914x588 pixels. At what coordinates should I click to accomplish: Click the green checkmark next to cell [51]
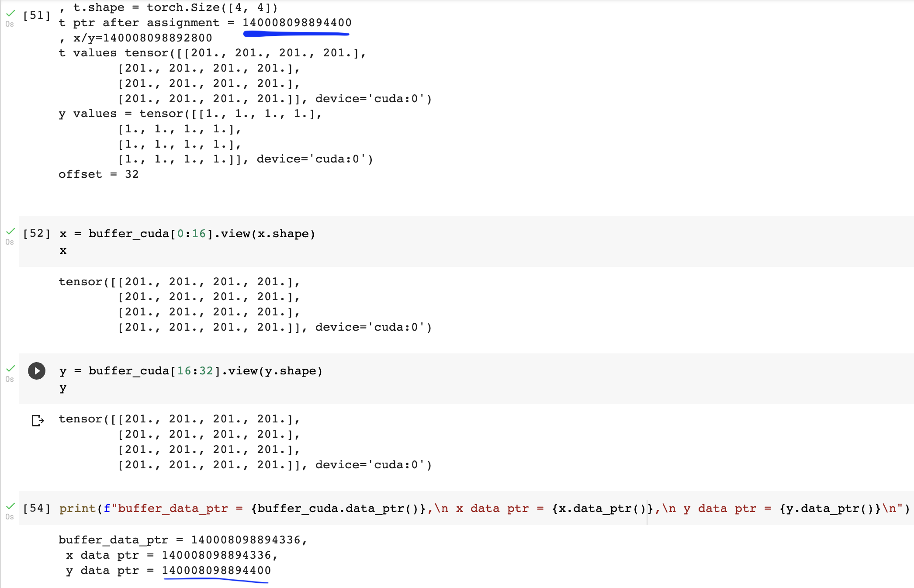point(11,12)
